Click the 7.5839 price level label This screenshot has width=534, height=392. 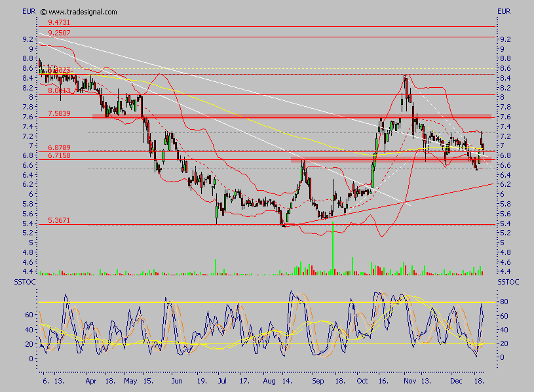tap(59, 114)
